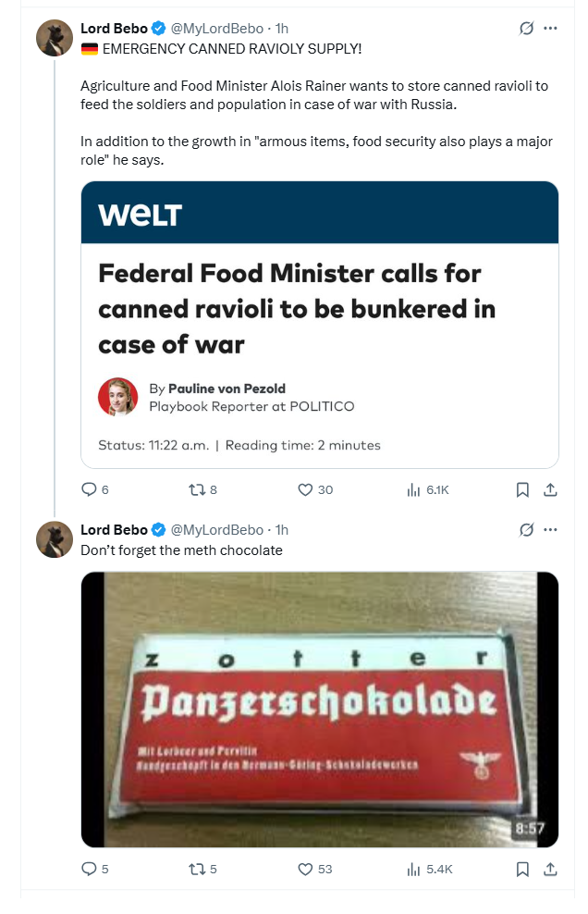
Task: Bookmark the meth chocolate tweet
Action: 522,869
